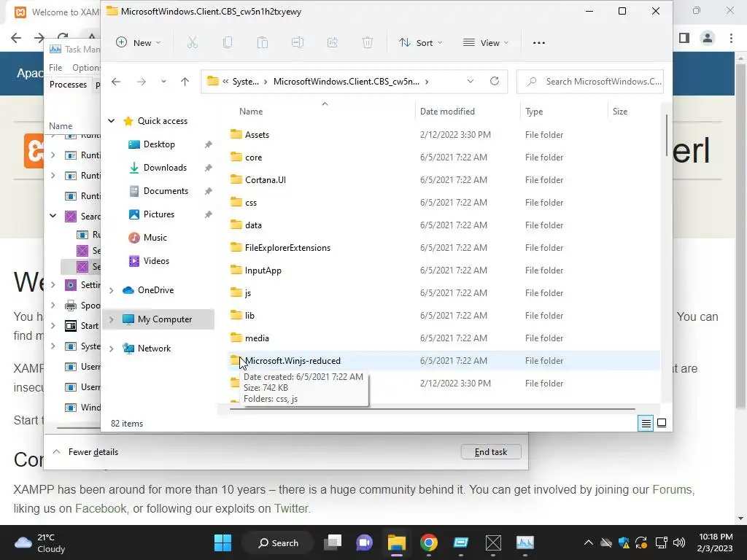Switch to large thumbnails view icon
Image resolution: width=747 pixels, height=560 pixels.
coord(662,423)
